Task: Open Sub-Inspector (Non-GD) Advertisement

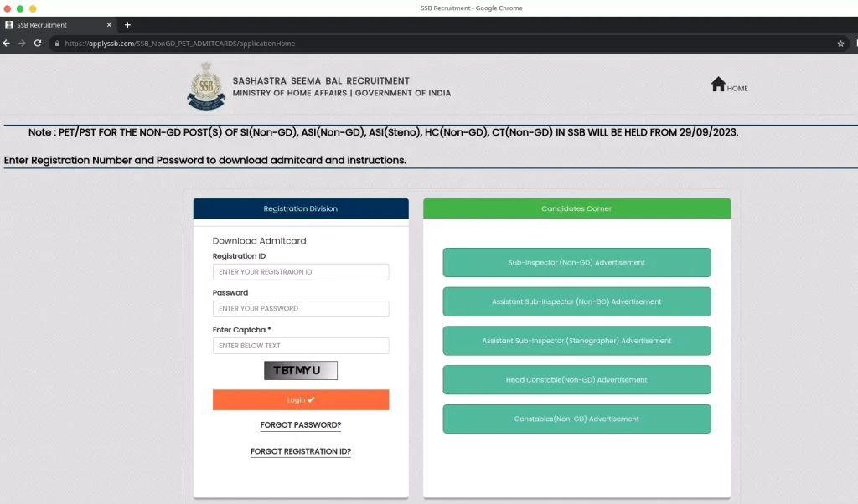Action: click(x=576, y=262)
